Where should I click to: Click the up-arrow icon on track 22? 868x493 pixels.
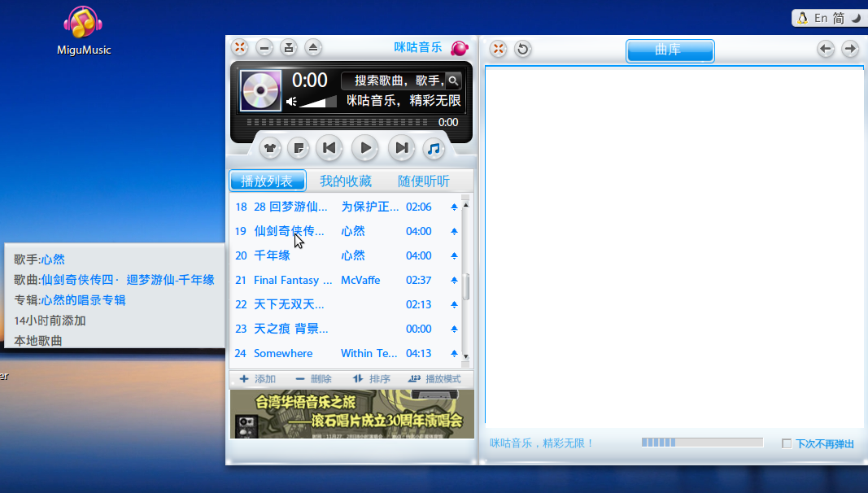(x=454, y=304)
